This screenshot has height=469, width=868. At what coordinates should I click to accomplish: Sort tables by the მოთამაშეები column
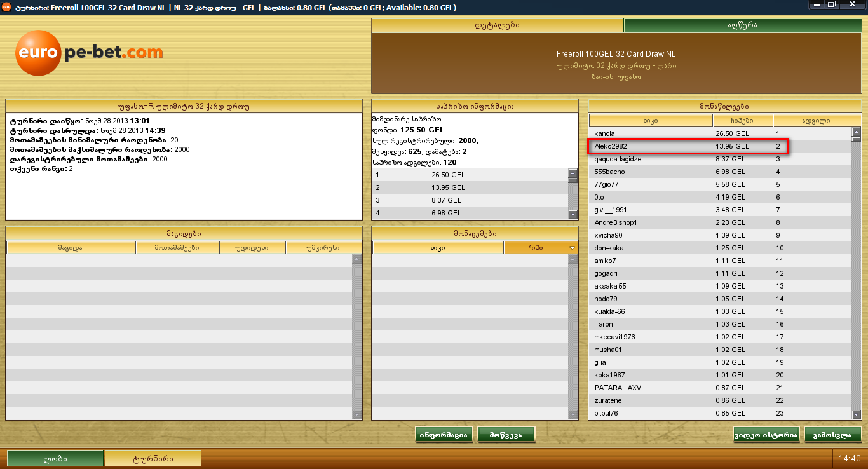coord(177,248)
